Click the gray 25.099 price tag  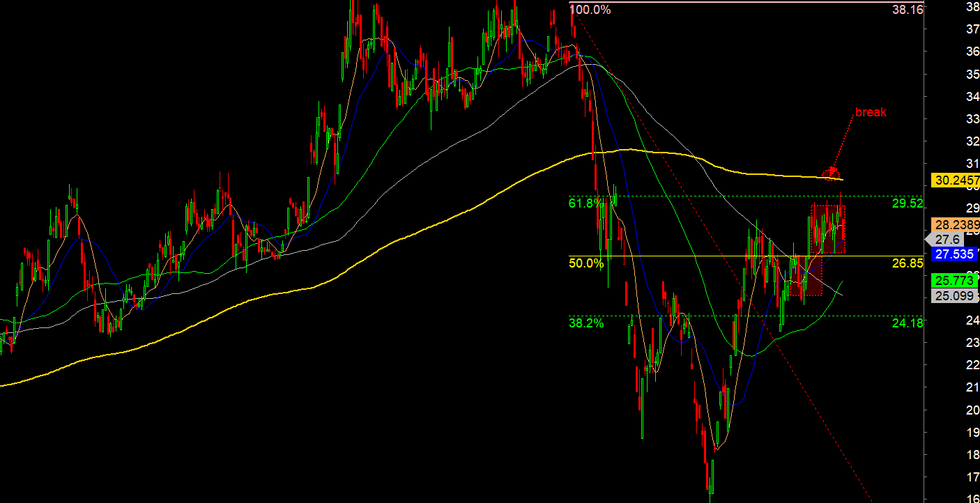click(x=954, y=295)
